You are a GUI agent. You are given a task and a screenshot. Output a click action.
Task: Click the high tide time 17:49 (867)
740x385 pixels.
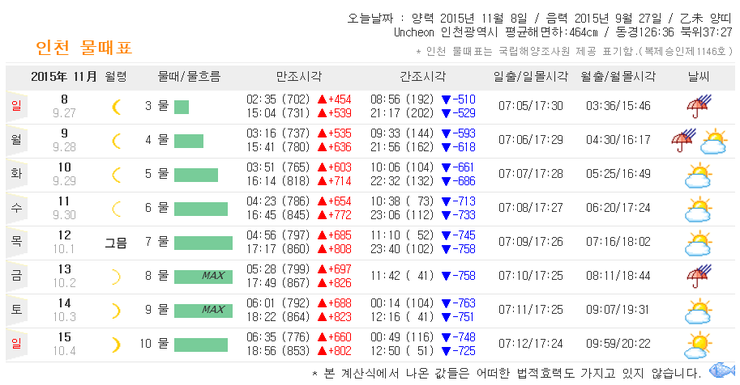278,283
